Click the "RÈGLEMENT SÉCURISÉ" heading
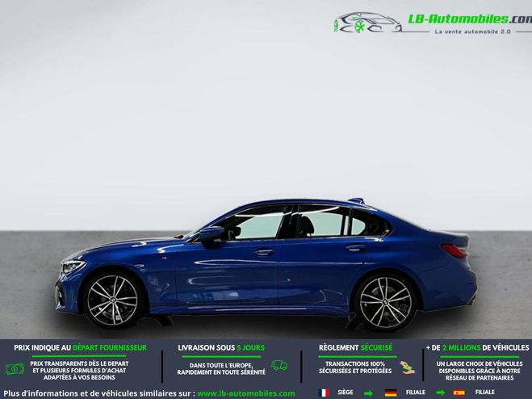 [355, 348]
